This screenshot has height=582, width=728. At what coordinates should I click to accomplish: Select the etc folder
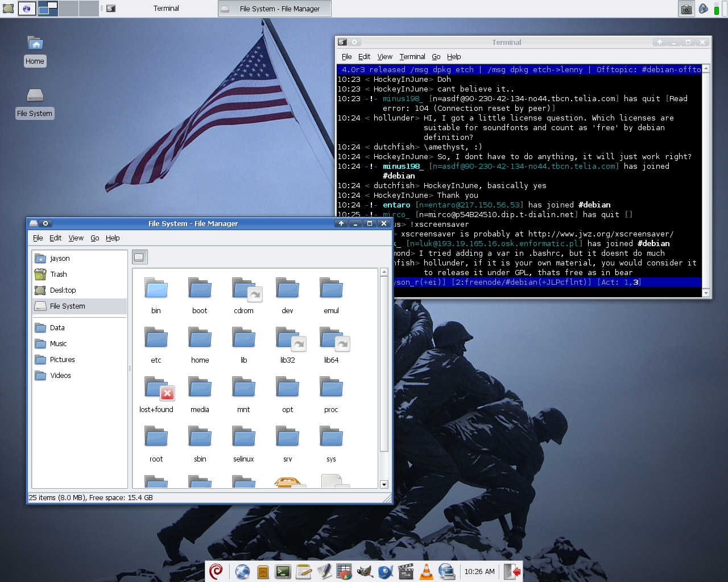(x=156, y=345)
